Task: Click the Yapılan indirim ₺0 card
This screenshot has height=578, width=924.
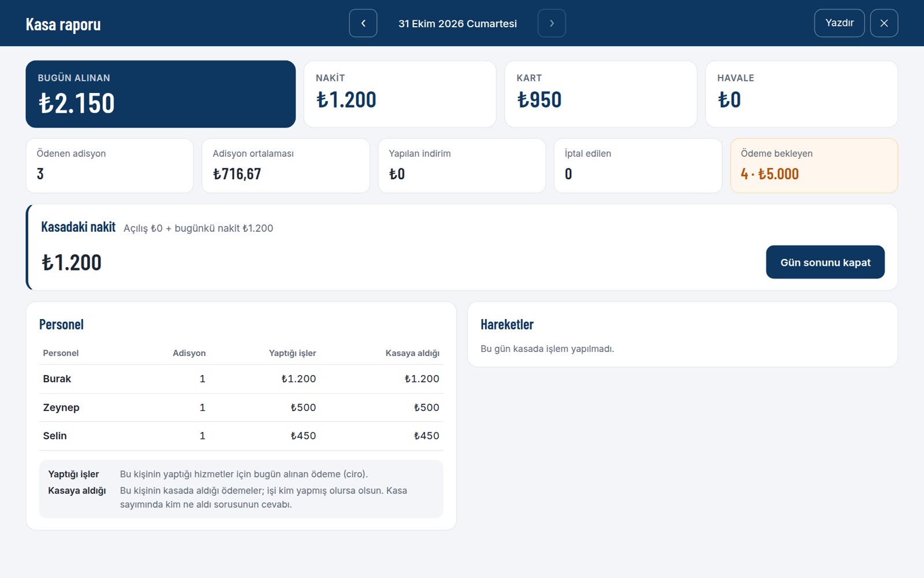Action: pyautogui.click(x=462, y=165)
